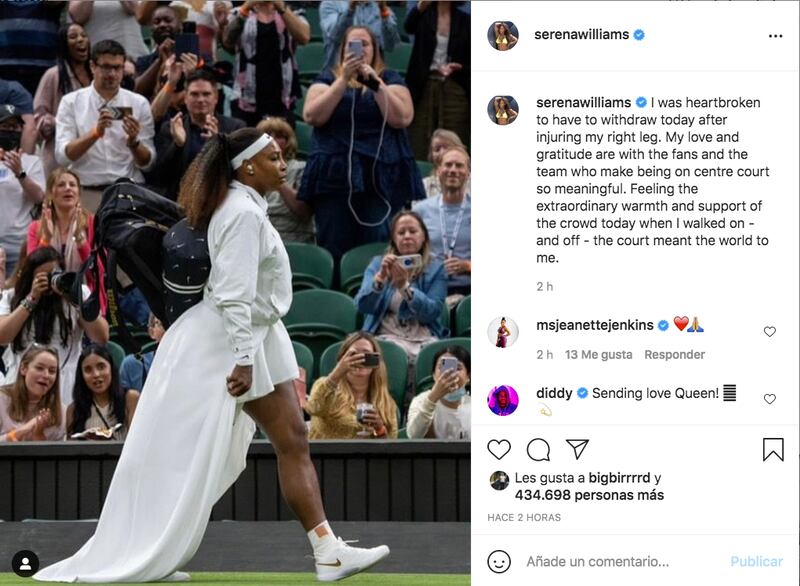
Task: Click the Publicar button
Action: click(756, 562)
